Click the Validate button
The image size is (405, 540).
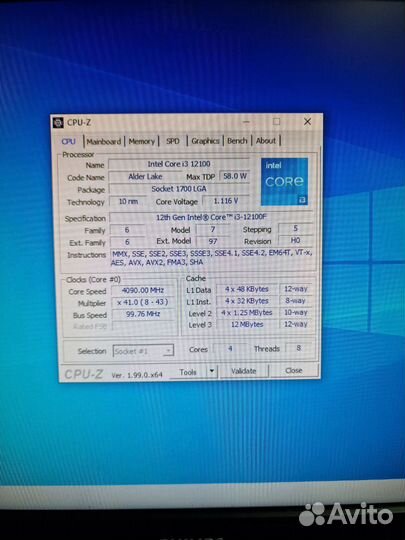pos(244,371)
